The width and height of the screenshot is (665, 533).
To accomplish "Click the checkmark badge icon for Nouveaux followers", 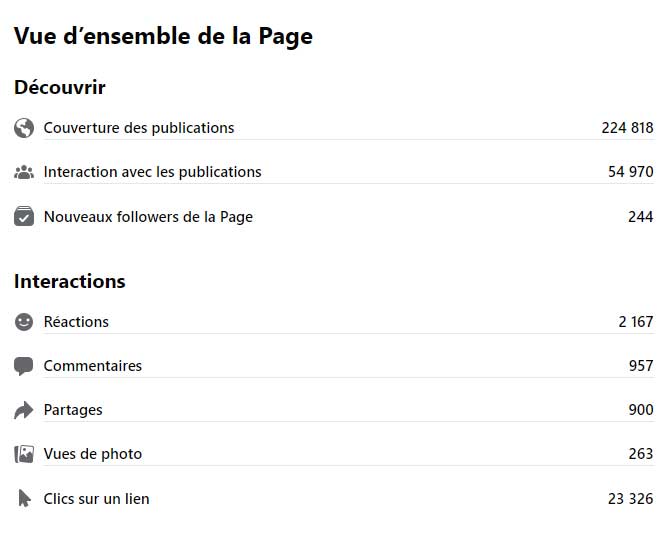I will (x=24, y=216).
